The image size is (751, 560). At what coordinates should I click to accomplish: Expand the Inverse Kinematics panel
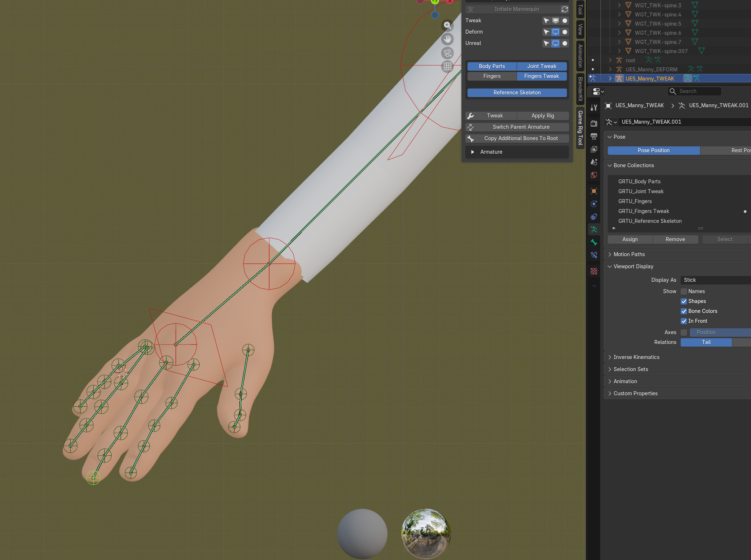click(x=636, y=357)
